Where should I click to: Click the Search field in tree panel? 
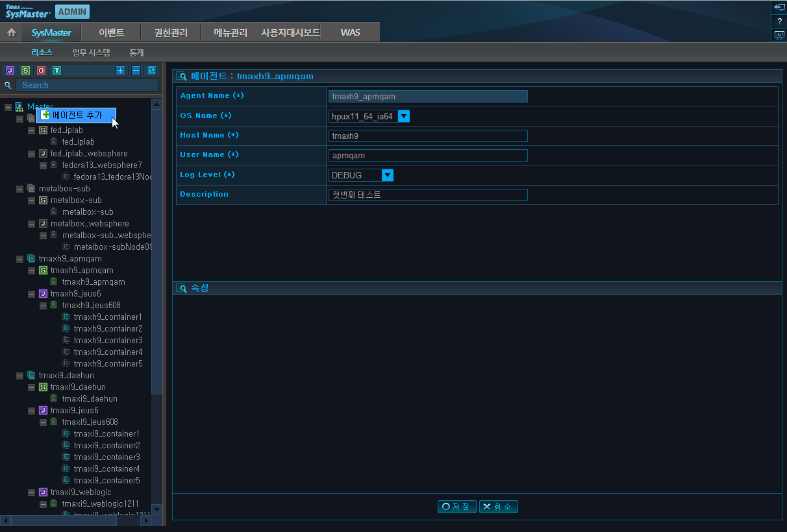click(x=87, y=85)
